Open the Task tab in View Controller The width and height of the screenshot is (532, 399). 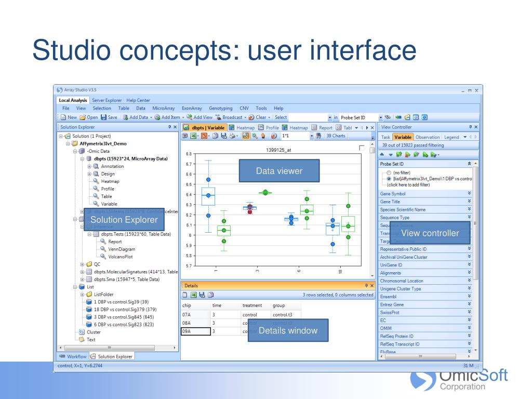point(385,137)
